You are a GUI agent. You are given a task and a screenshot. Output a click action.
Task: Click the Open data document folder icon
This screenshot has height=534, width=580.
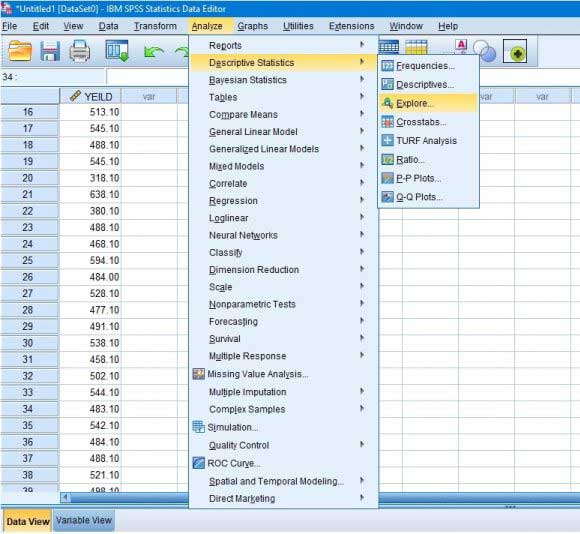point(20,51)
